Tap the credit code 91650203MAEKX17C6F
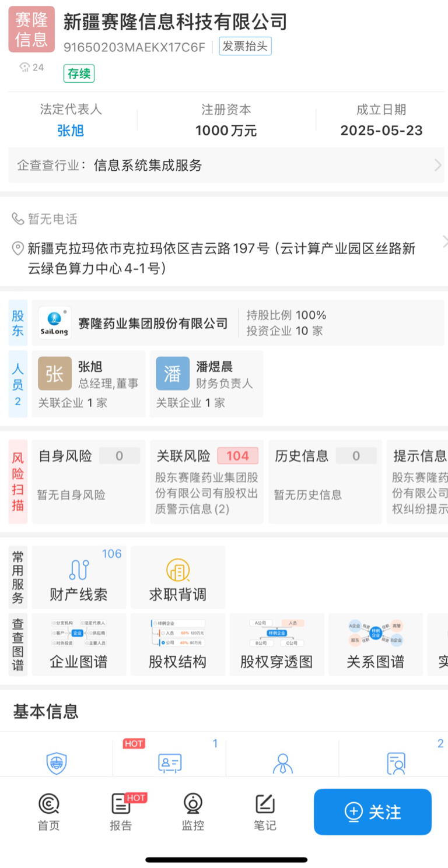 coord(135,47)
